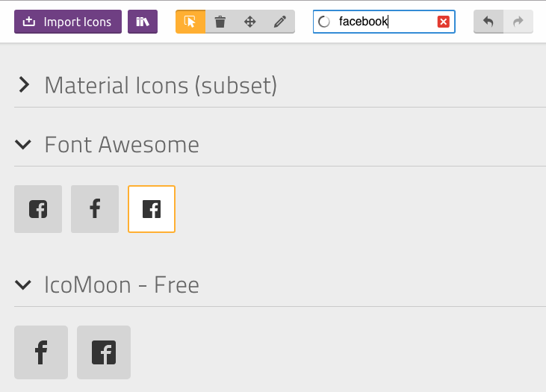Redo the last action

pyautogui.click(x=518, y=22)
